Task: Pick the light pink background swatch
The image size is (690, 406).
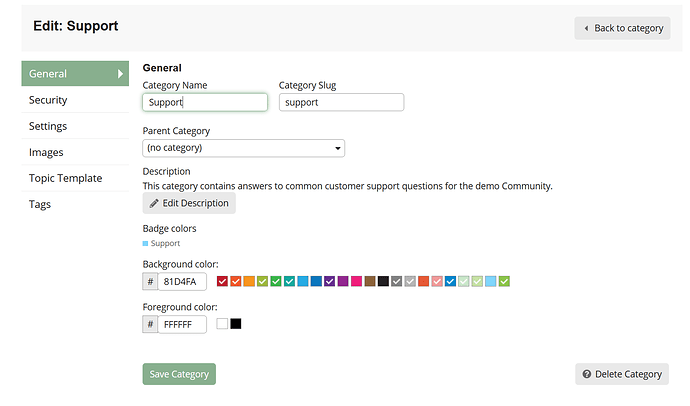Action: [x=437, y=281]
